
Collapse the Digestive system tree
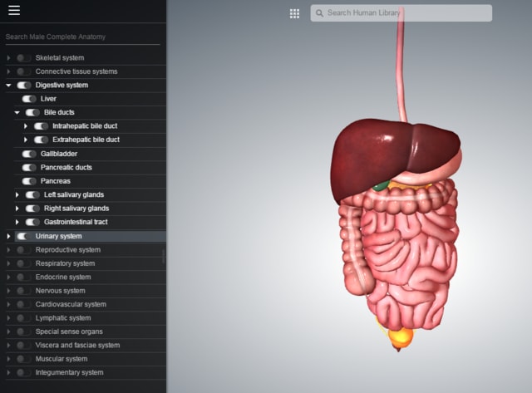click(x=8, y=86)
